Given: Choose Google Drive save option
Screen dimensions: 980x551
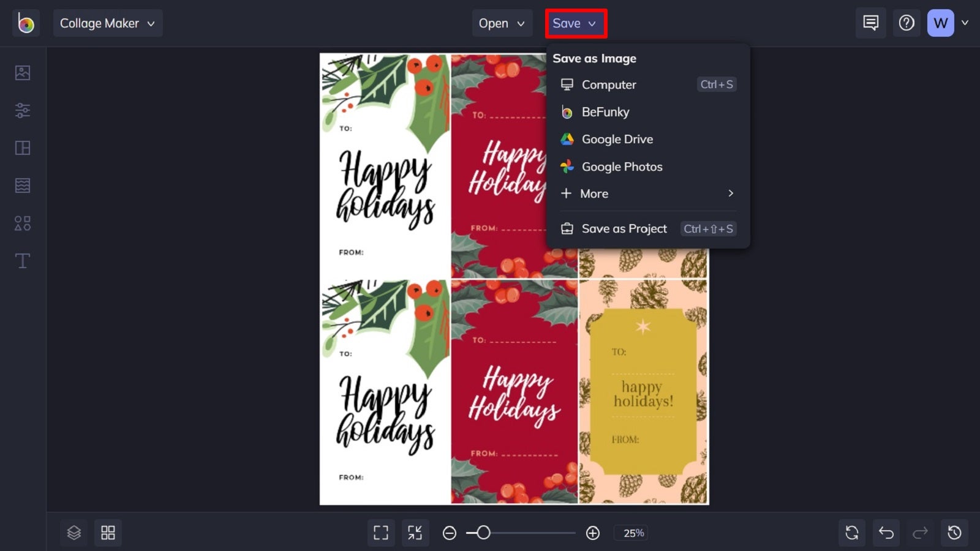Looking at the screenshot, I should (x=647, y=139).
